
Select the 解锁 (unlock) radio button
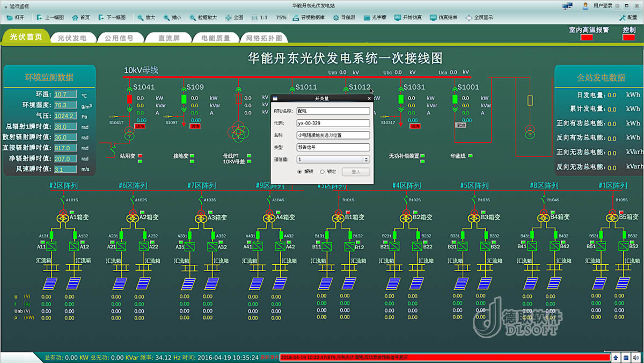point(300,172)
